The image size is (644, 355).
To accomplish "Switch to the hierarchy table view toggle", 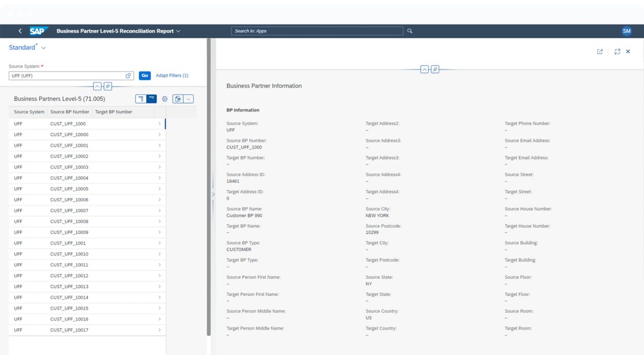I will pos(141,99).
